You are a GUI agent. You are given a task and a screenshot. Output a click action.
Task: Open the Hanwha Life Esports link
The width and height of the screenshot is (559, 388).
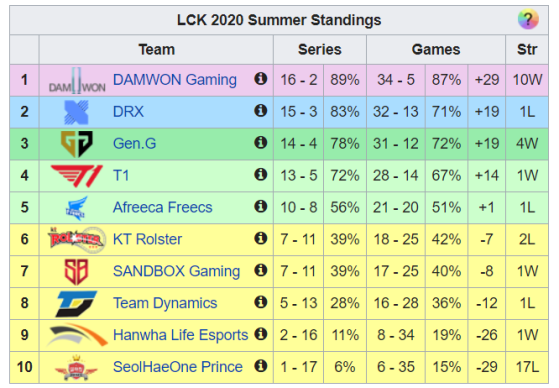click(180, 335)
